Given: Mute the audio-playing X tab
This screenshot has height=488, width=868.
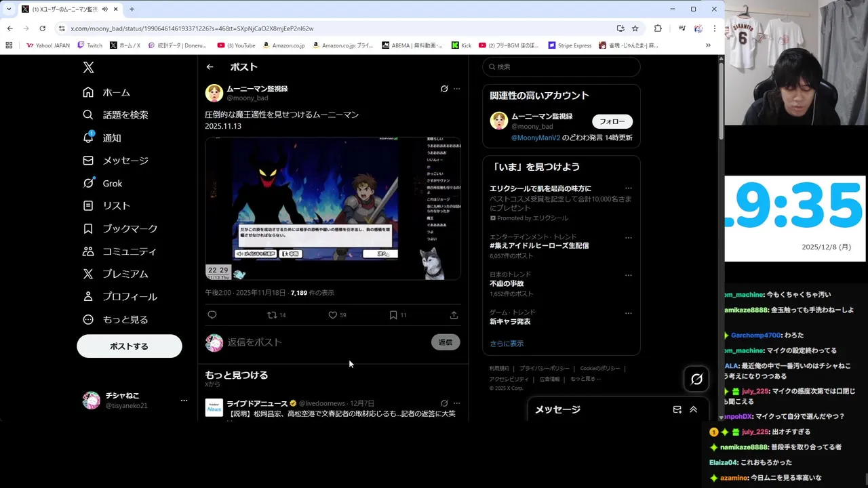Looking at the screenshot, I should [x=105, y=9].
